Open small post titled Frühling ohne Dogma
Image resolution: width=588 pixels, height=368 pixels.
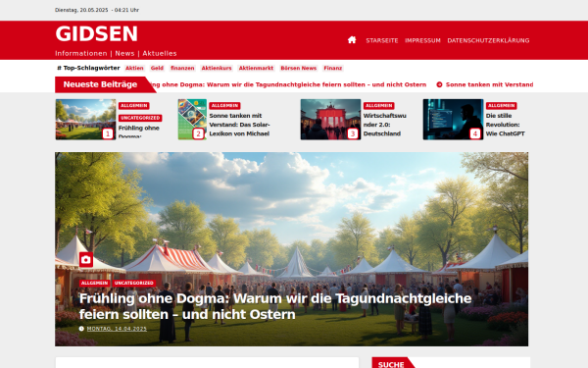point(139,131)
